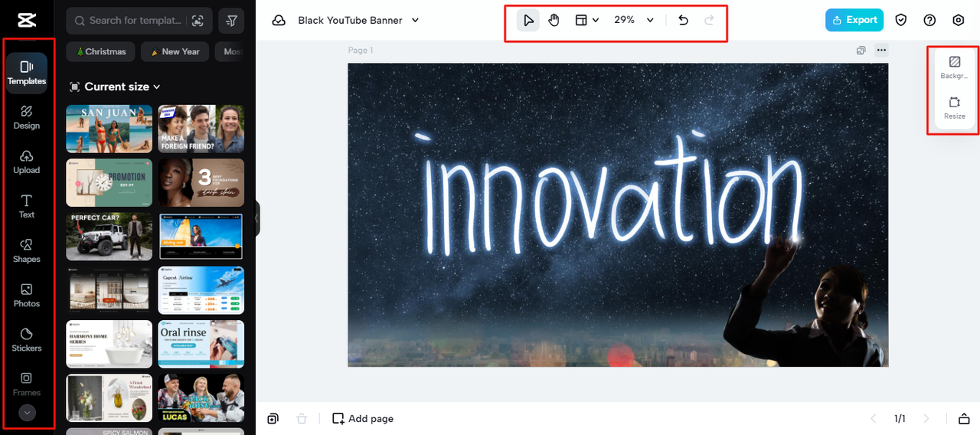The height and width of the screenshot is (435, 980).
Task: Click the Add page button
Action: (x=363, y=419)
